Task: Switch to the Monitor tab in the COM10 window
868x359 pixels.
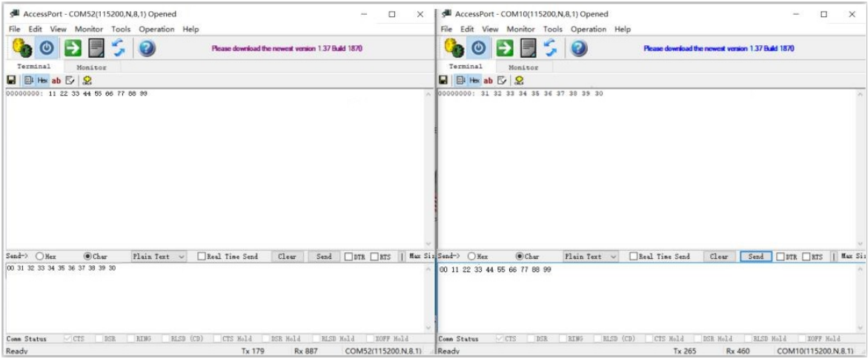Action: click(523, 67)
